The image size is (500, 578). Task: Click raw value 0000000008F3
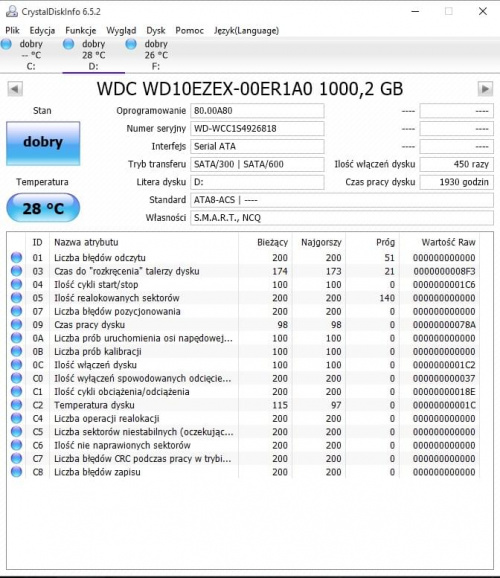click(x=444, y=271)
